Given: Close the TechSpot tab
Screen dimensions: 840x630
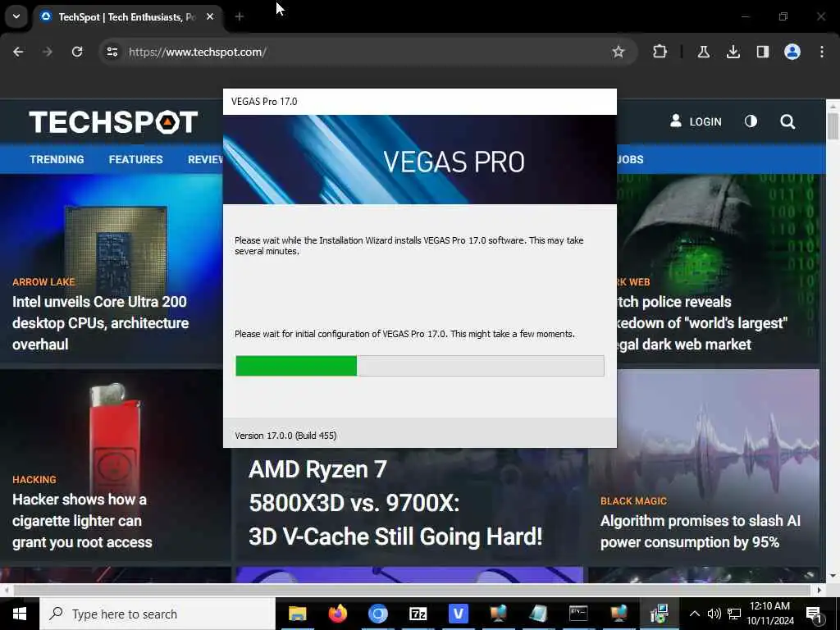Looking at the screenshot, I should (210, 16).
